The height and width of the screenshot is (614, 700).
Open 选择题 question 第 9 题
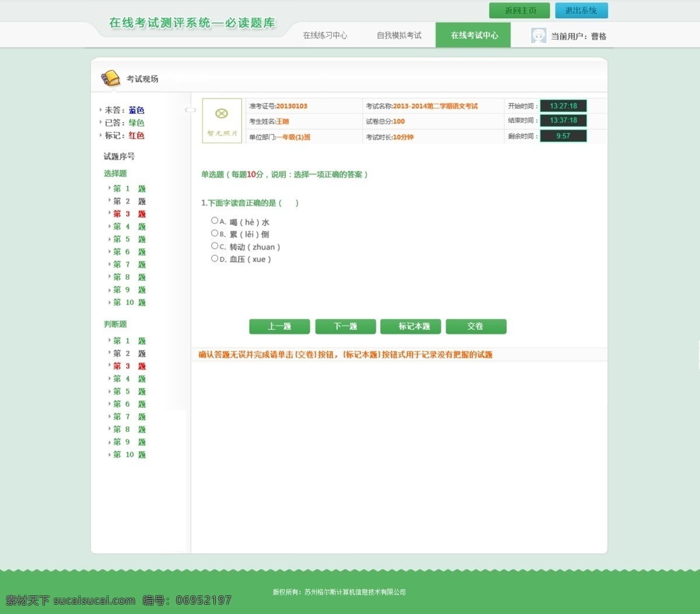(x=129, y=290)
